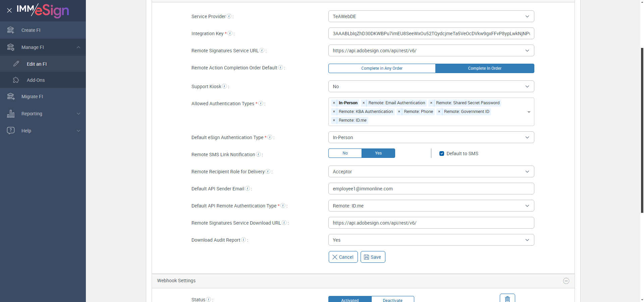Screen dimensions: 644x302
Task: Click the page vertical scrollbar
Action: click(642, 131)
